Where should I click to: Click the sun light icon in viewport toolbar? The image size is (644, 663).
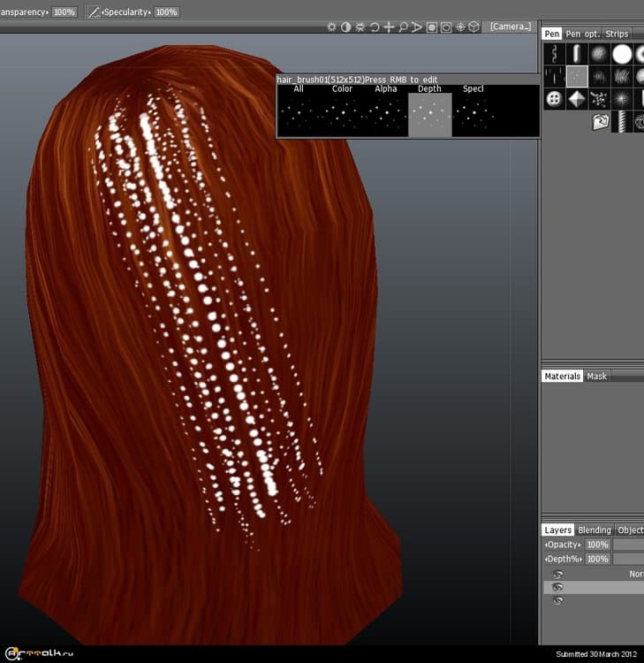tap(331, 27)
